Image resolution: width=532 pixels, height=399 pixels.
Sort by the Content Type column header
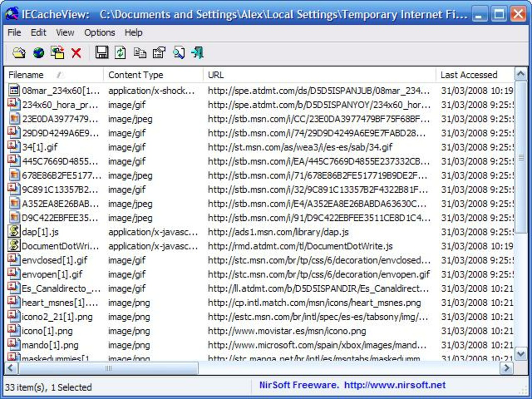tap(153, 75)
